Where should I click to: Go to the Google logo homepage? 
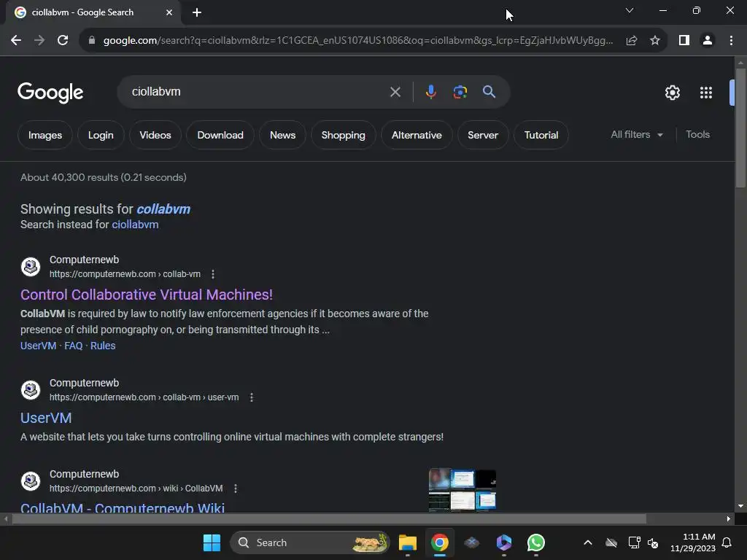[50, 93]
